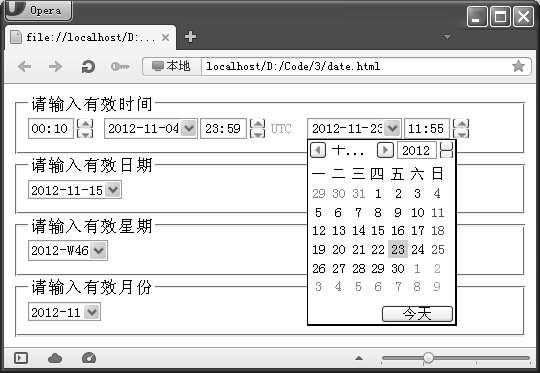Close the file://localhost tab

[165, 37]
